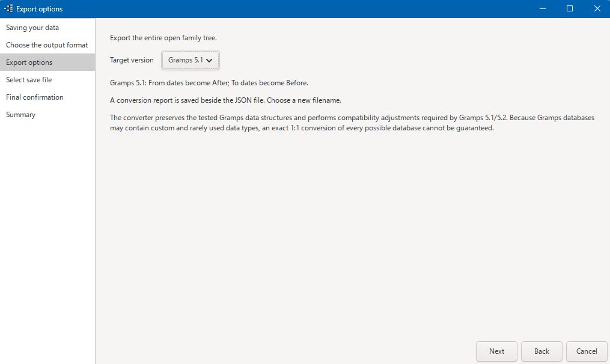The height and width of the screenshot is (364, 610).
Task: Minimize the Export options window
Action: coord(543,8)
